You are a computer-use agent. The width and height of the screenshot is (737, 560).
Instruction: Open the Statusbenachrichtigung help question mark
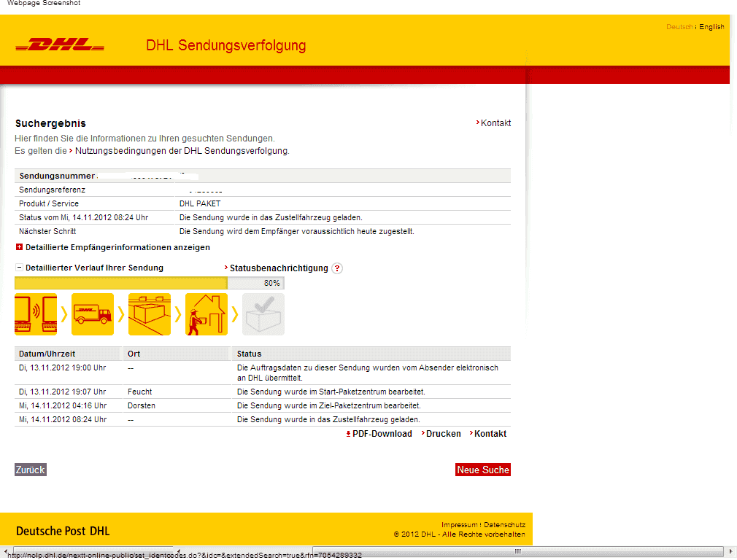tap(337, 268)
